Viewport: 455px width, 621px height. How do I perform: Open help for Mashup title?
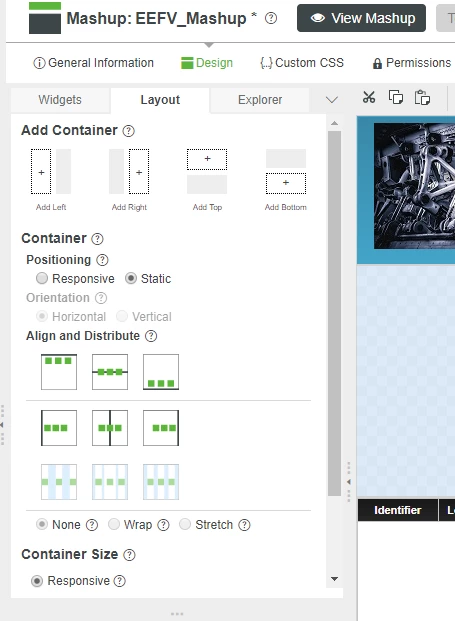pyautogui.click(x=271, y=18)
